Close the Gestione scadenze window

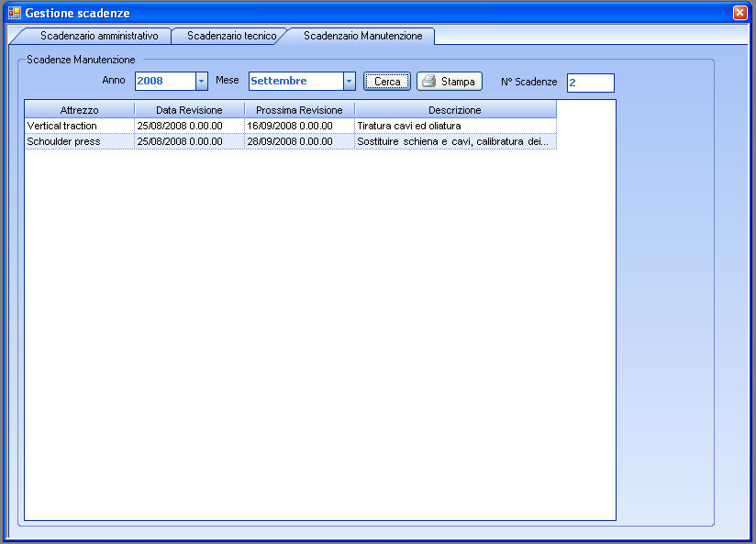[x=739, y=13]
